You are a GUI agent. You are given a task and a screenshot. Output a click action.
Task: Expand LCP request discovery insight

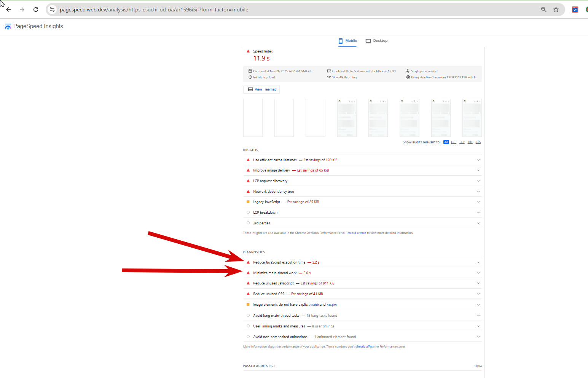(x=362, y=181)
